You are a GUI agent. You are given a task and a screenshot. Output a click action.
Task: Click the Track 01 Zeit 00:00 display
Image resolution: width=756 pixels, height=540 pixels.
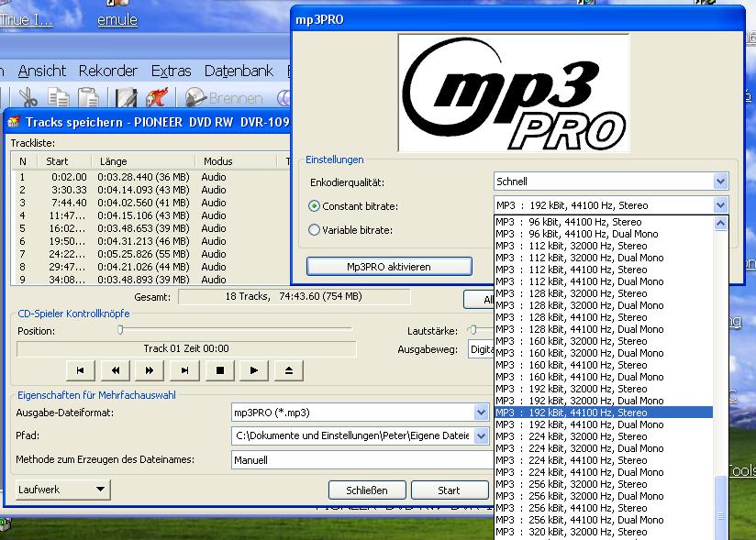(186, 348)
